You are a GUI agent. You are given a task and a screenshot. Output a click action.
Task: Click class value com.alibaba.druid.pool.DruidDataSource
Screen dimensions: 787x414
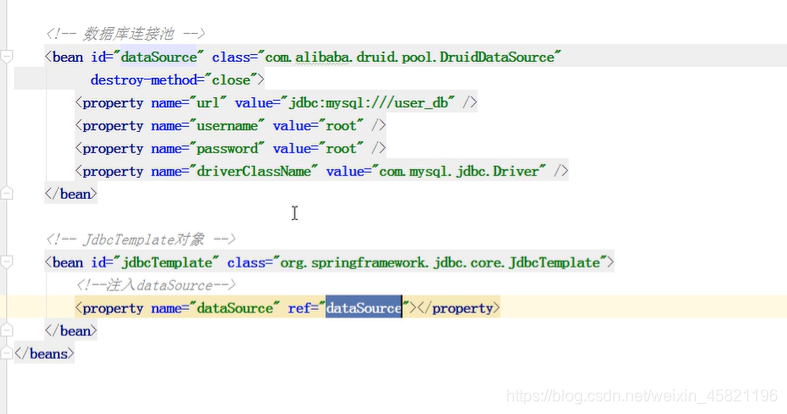(410, 57)
